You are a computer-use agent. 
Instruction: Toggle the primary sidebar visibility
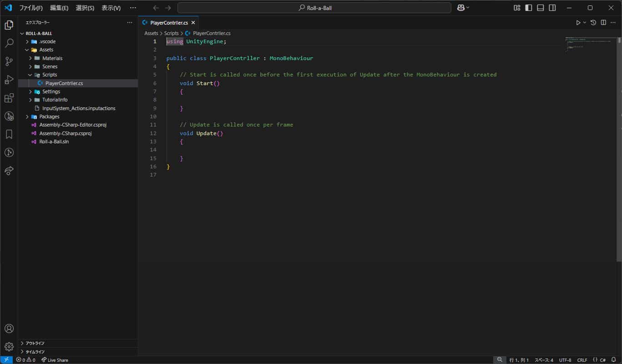(x=528, y=8)
